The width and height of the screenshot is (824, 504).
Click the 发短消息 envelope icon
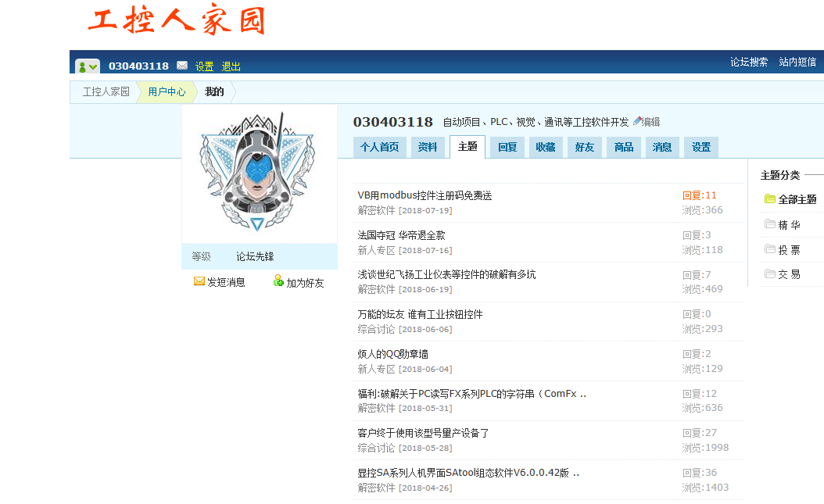199,282
